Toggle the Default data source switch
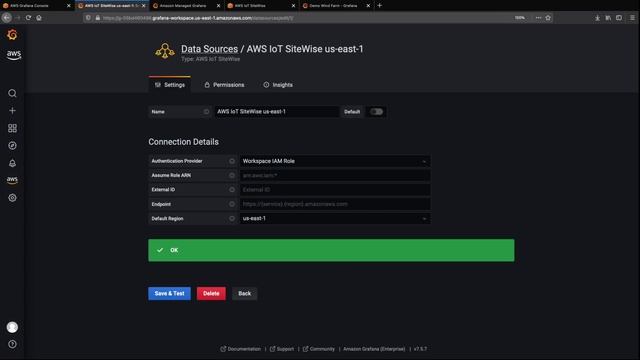640x360 pixels. (376, 111)
